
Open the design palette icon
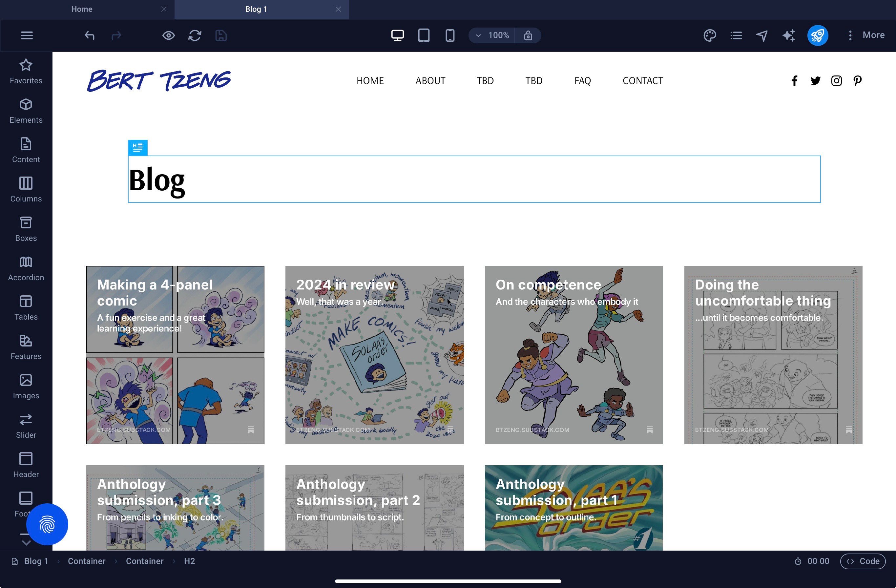(x=710, y=35)
